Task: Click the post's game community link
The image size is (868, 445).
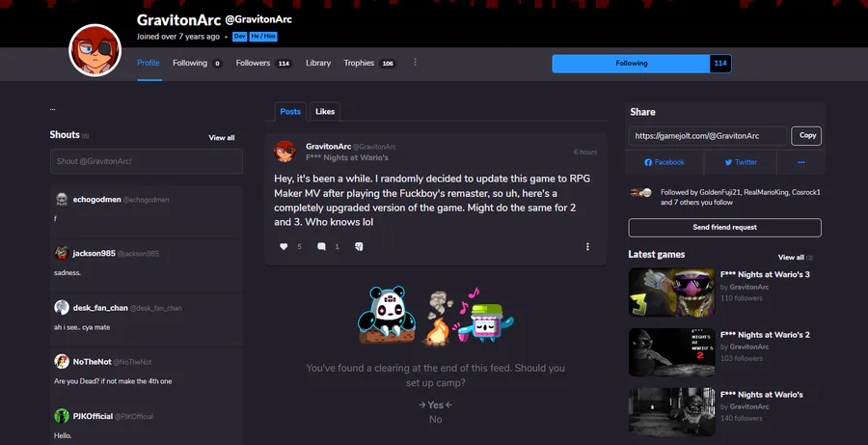Action: click(x=347, y=157)
